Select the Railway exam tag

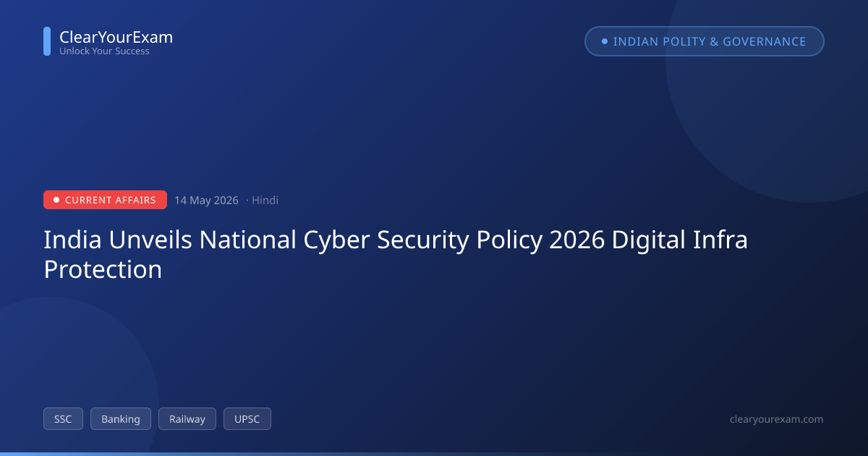(187, 419)
